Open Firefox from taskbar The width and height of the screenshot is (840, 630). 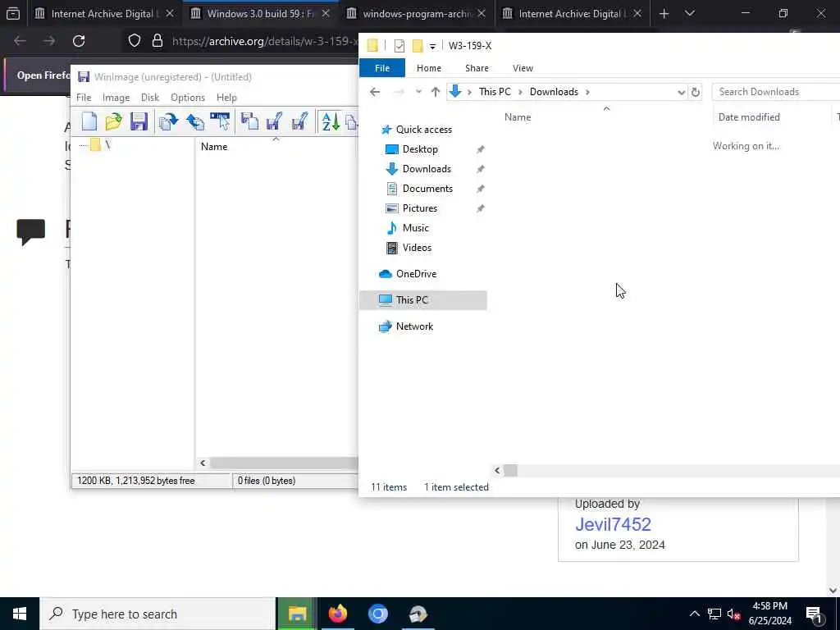337,614
